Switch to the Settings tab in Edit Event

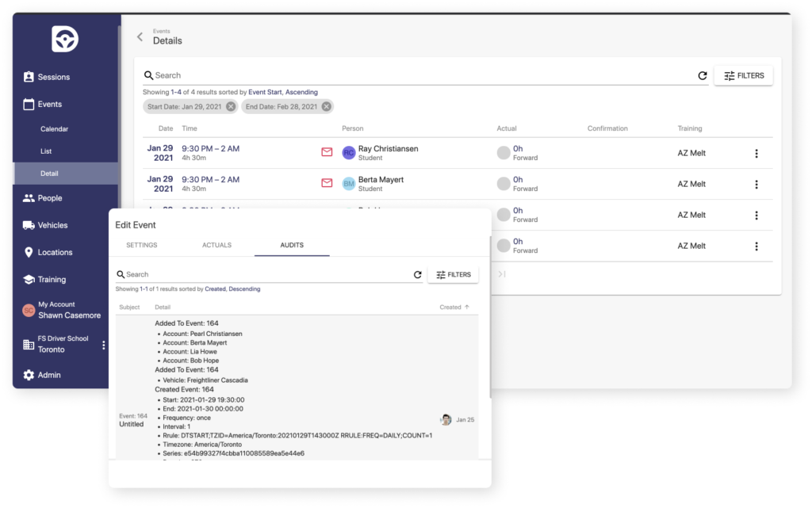(x=142, y=245)
